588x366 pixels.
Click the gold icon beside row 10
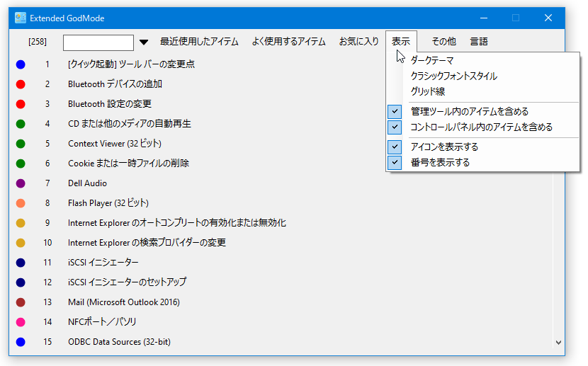(x=21, y=243)
